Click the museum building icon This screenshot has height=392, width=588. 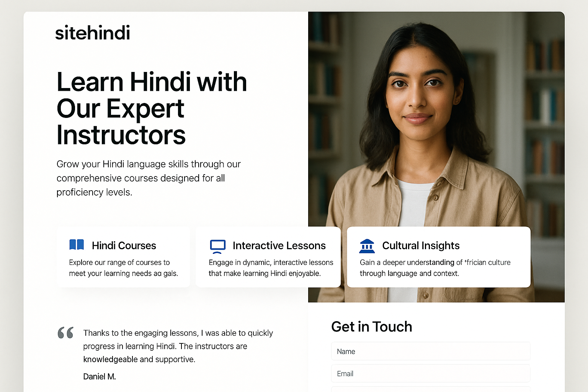click(367, 246)
